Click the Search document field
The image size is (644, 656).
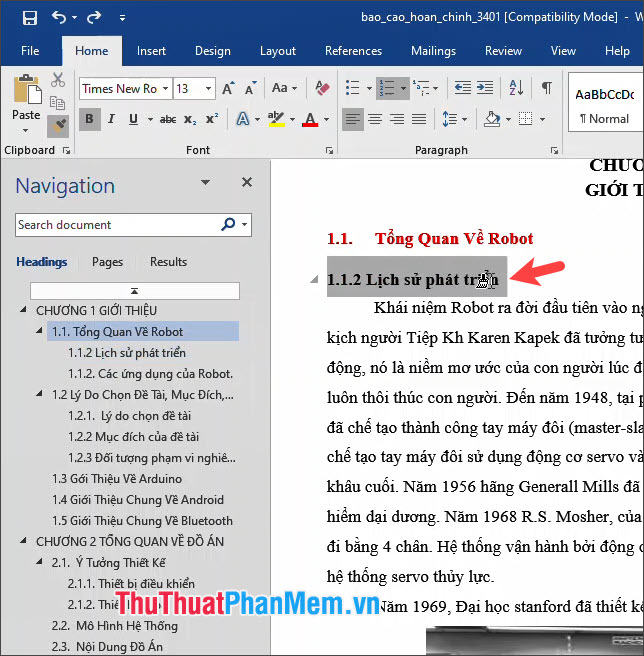pos(116,225)
